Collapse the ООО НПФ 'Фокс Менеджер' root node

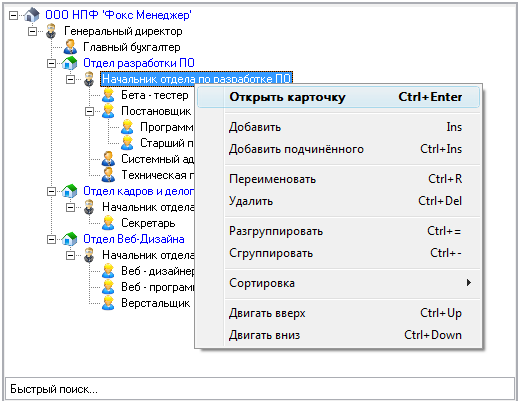click(x=13, y=15)
